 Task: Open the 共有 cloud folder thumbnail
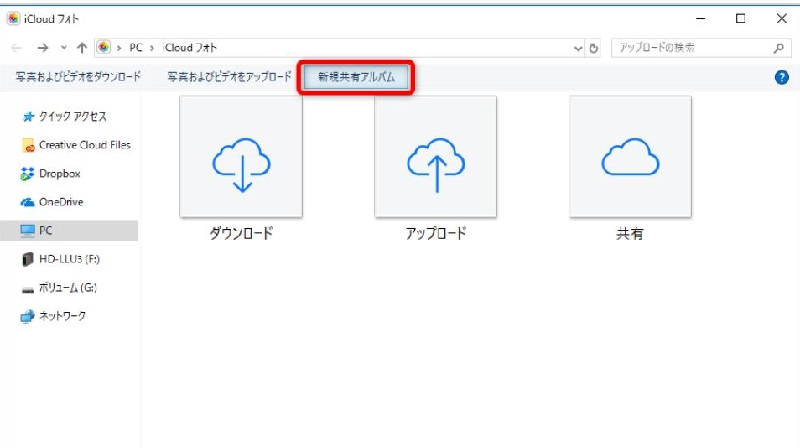tap(631, 157)
